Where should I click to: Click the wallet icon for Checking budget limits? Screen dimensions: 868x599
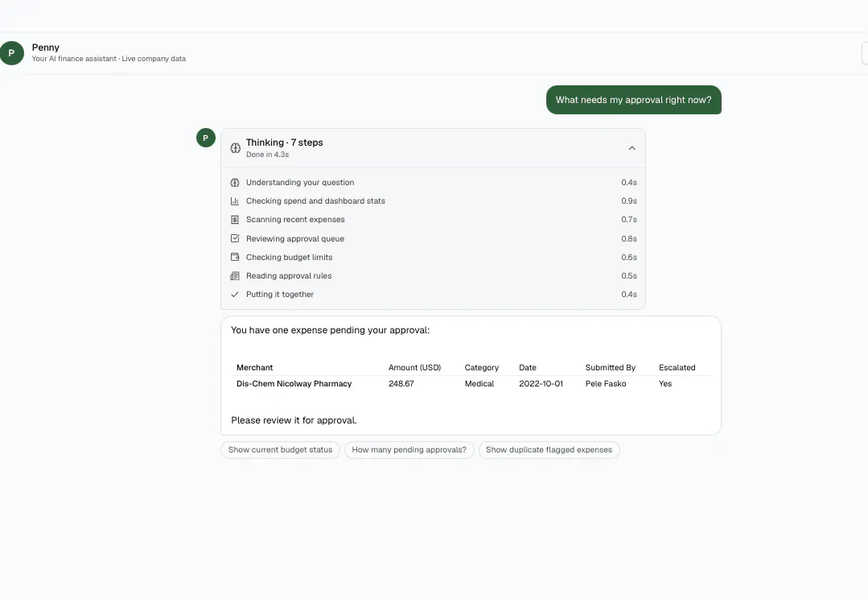[235, 257]
